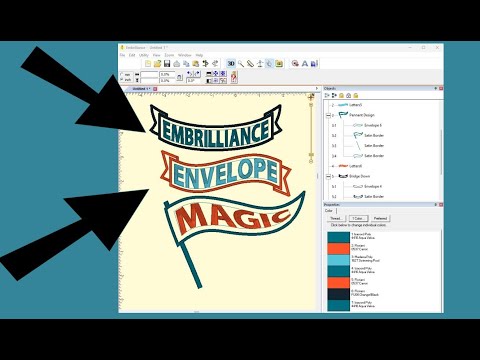Click the Copy toolbar icon

click(186, 63)
